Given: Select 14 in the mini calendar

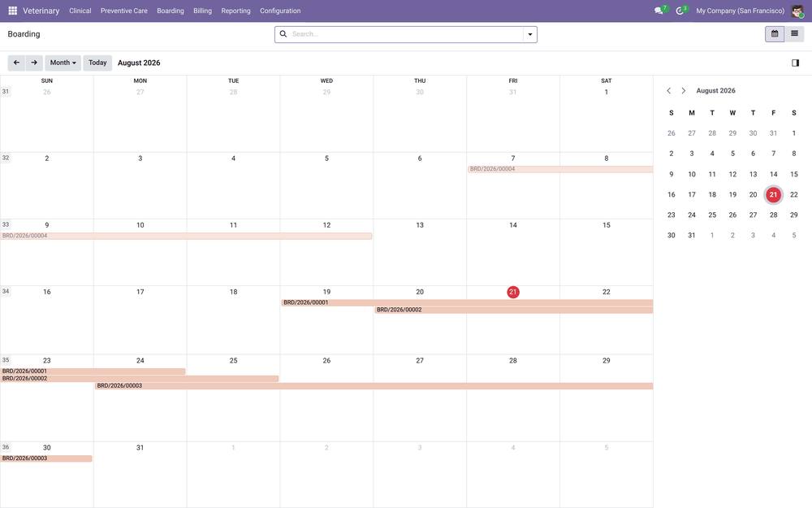Looking at the screenshot, I should click(x=773, y=174).
